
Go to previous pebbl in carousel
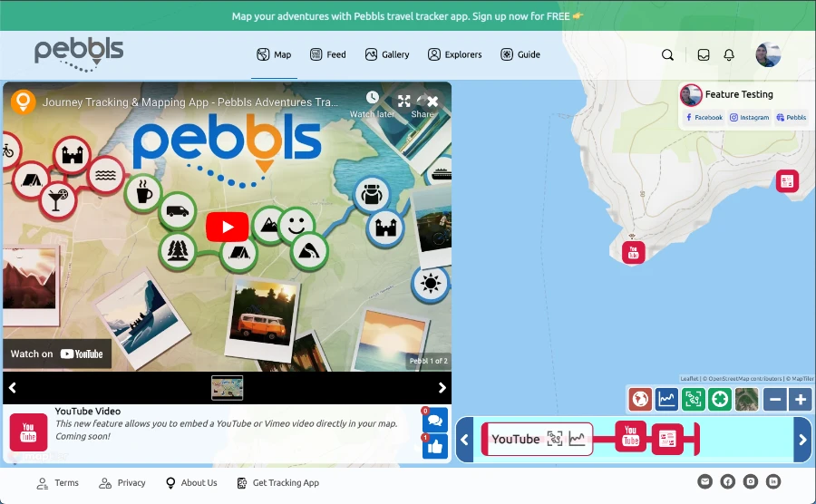[x=13, y=387]
